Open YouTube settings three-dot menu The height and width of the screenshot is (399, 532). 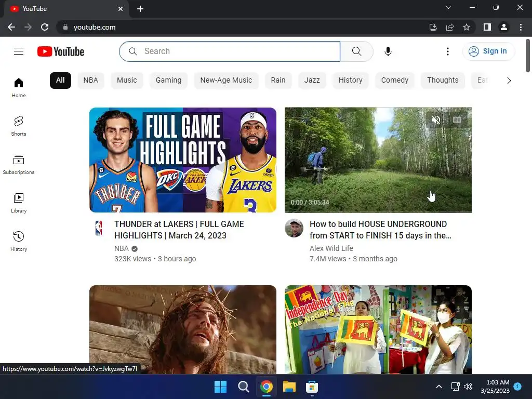(x=447, y=51)
